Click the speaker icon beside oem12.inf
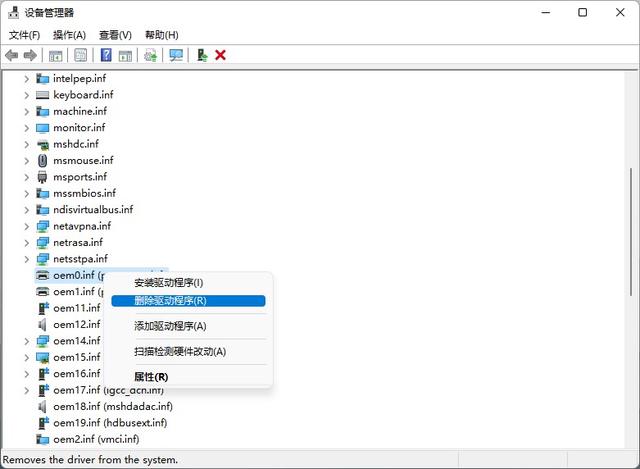The image size is (640, 469). pyautogui.click(x=42, y=325)
